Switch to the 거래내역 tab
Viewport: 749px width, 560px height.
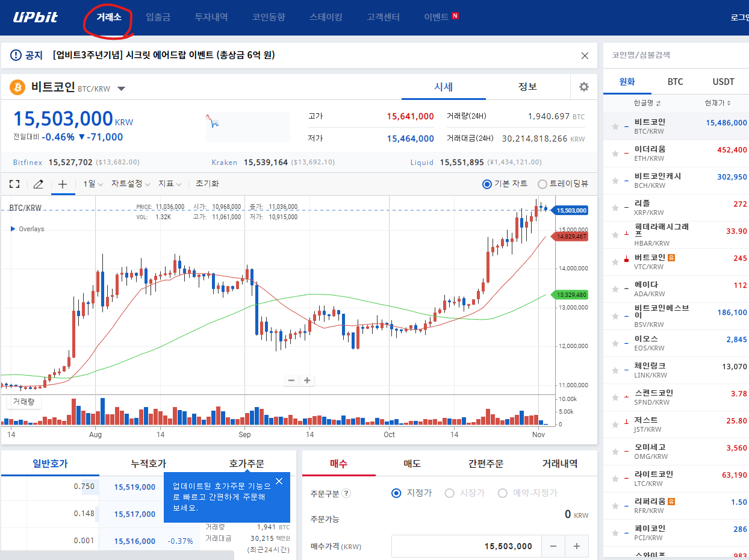tap(559, 464)
